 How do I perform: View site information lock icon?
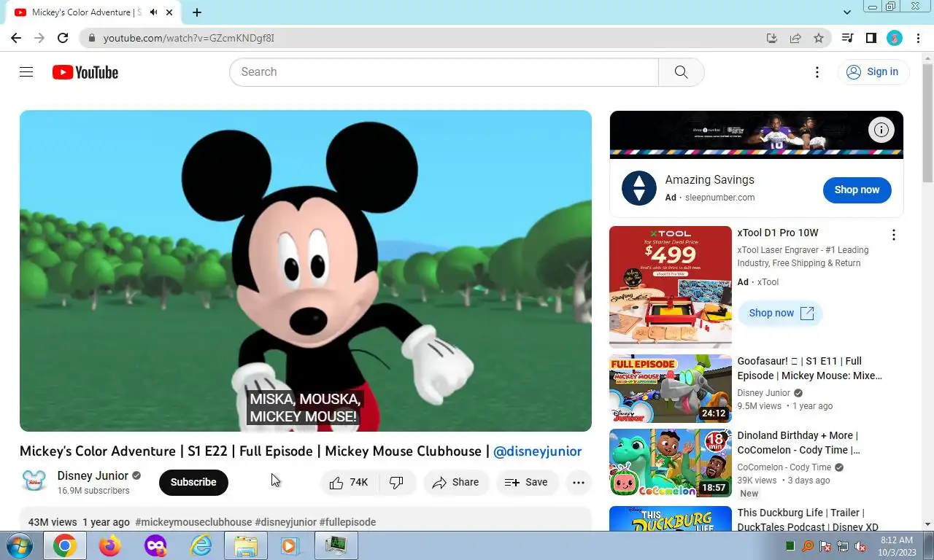click(x=91, y=38)
